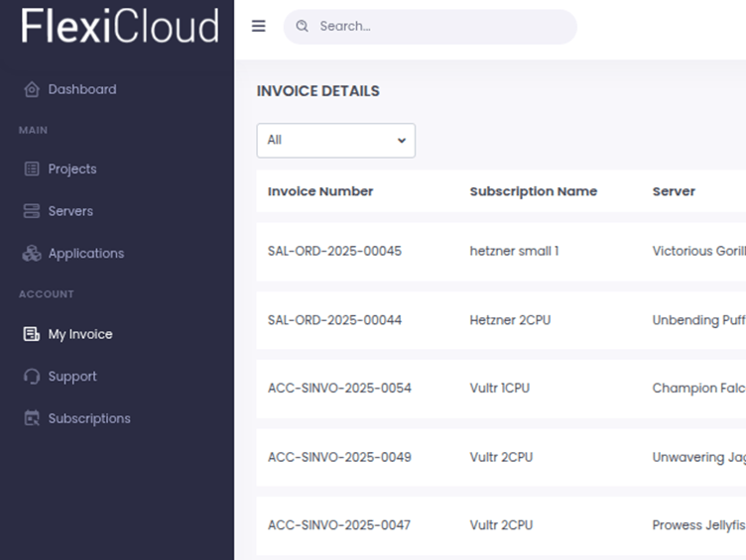Click the Servers stack icon
Viewport: 746px width, 560px height.
pyautogui.click(x=31, y=211)
